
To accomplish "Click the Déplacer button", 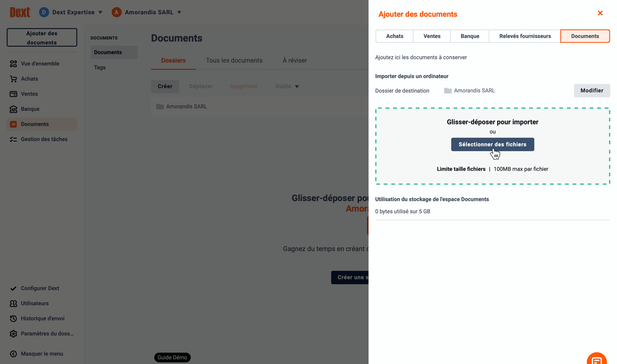I will point(201,86).
